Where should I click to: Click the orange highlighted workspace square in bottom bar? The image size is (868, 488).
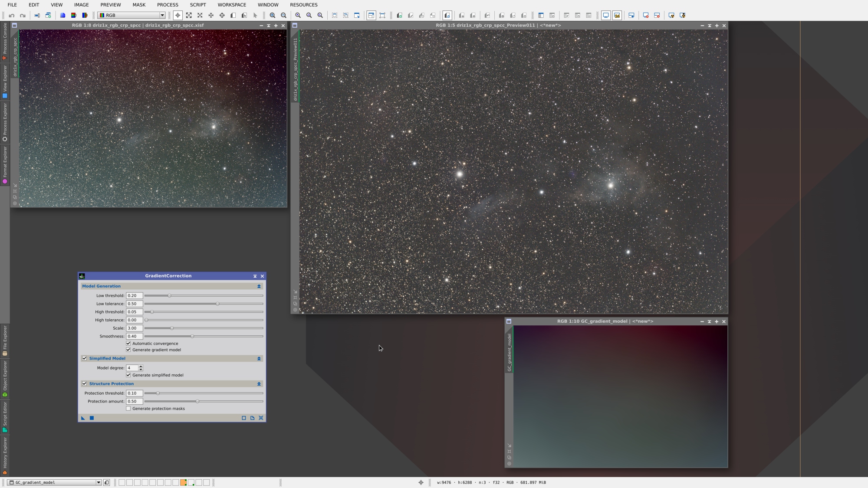point(183,482)
